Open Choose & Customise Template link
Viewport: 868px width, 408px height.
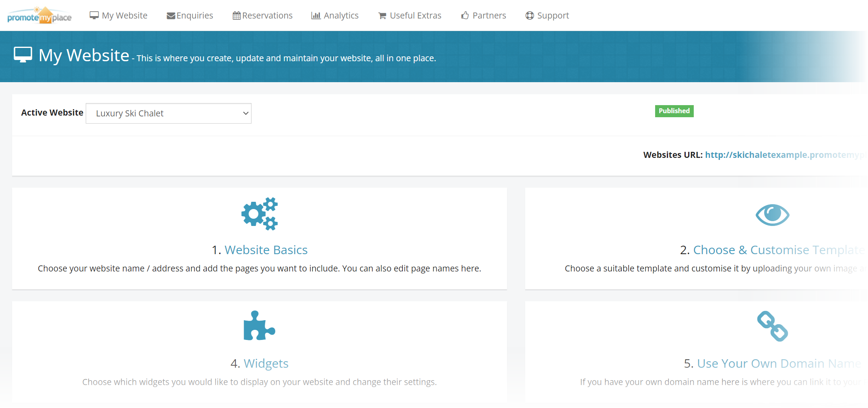(x=779, y=250)
